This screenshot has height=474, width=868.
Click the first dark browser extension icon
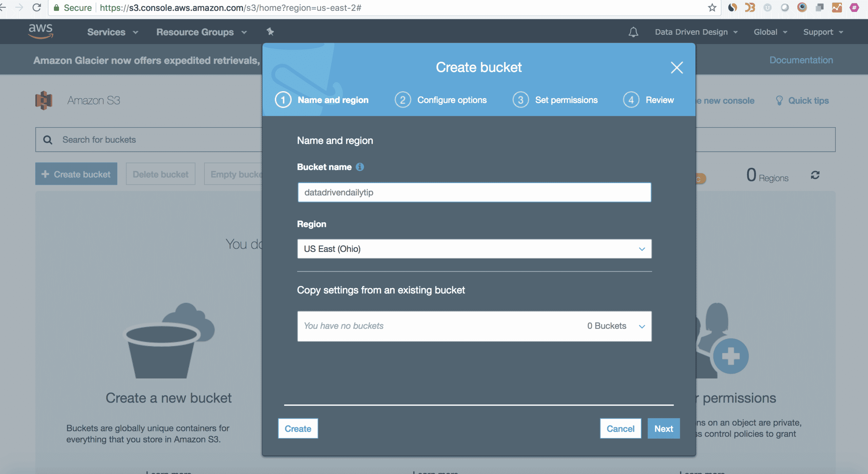coord(732,7)
